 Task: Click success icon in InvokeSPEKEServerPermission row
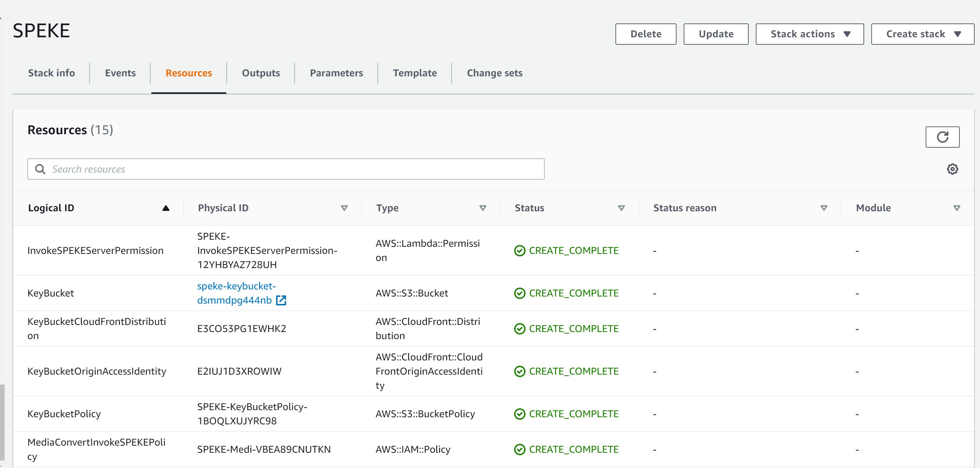click(x=519, y=251)
